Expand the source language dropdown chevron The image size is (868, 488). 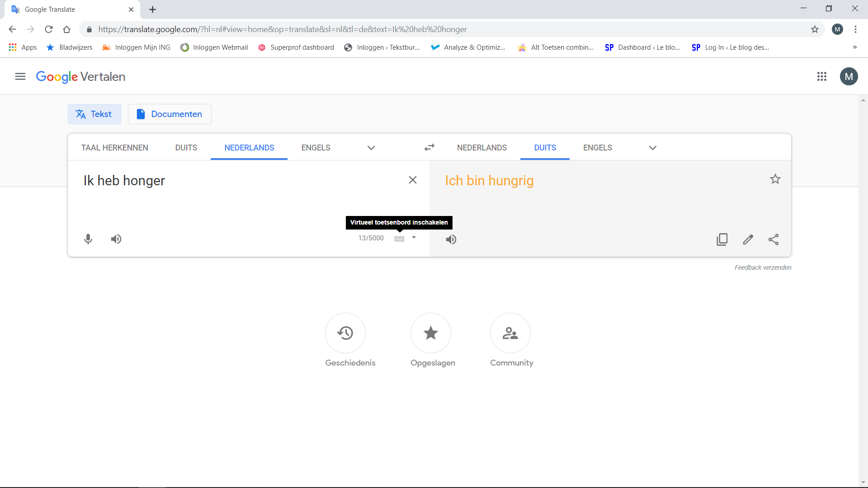[370, 148]
